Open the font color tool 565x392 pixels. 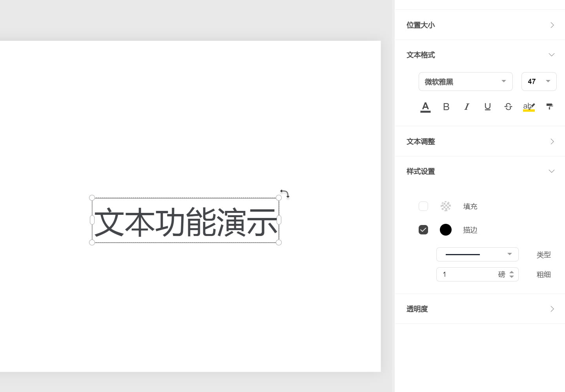tap(425, 107)
